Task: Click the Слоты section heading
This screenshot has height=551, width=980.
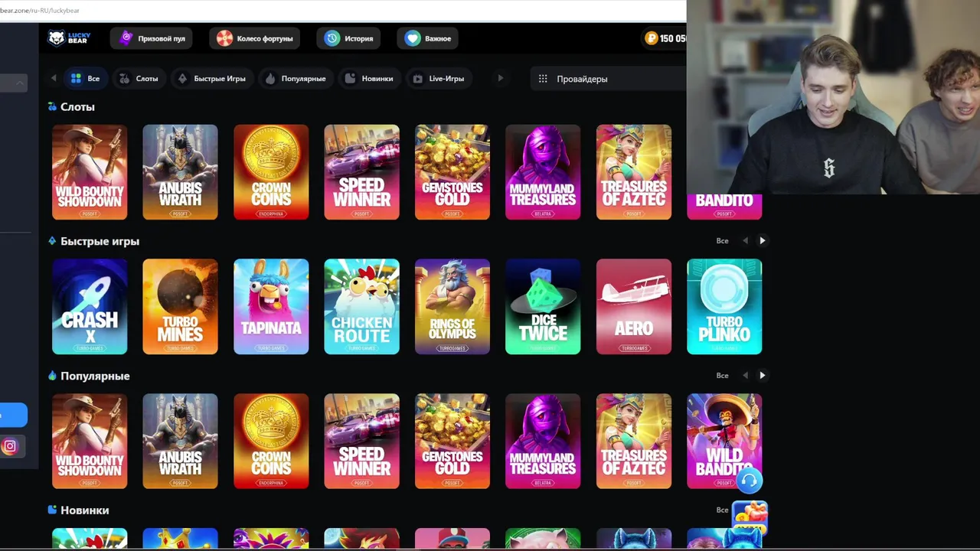Action: (x=77, y=107)
